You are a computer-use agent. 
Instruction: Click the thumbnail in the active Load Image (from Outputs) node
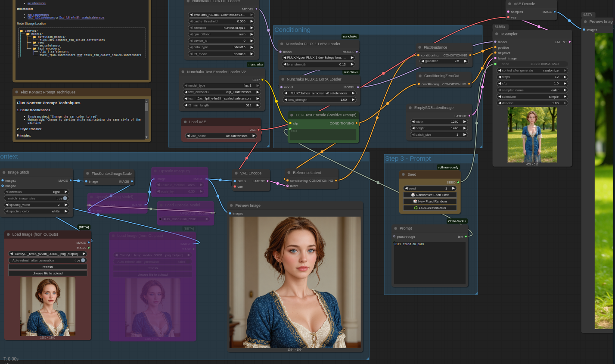47,306
